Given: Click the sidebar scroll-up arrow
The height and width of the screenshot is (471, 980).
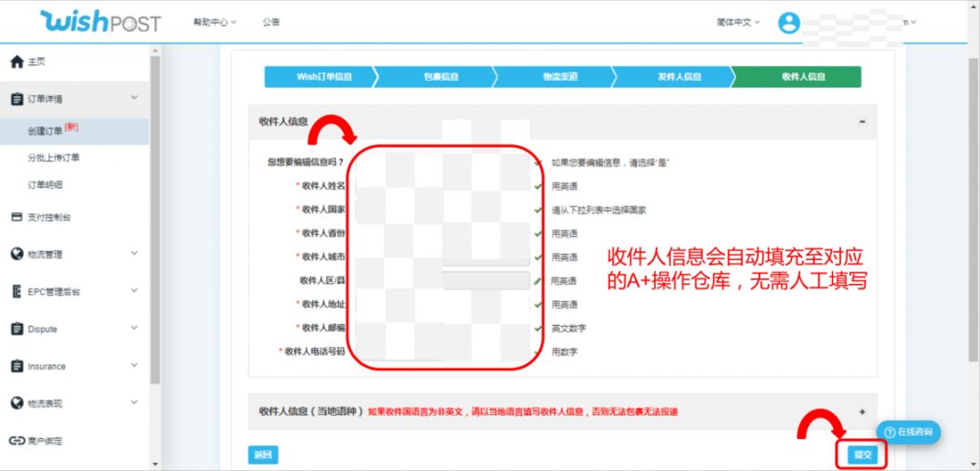Looking at the screenshot, I should point(155,50).
